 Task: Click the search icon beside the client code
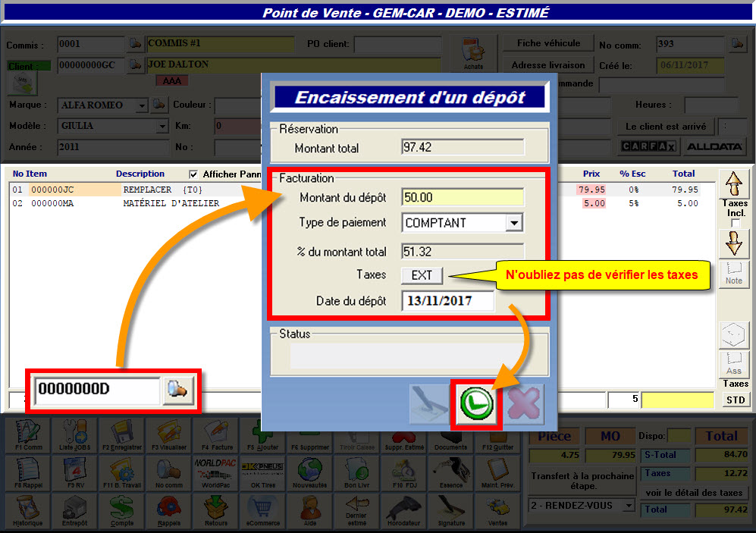point(135,64)
